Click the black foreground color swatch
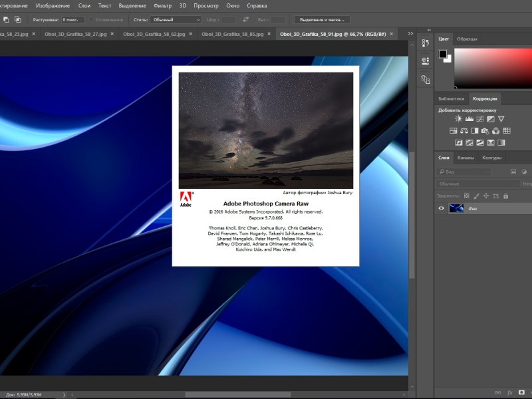This screenshot has width=532, height=399. point(442,54)
